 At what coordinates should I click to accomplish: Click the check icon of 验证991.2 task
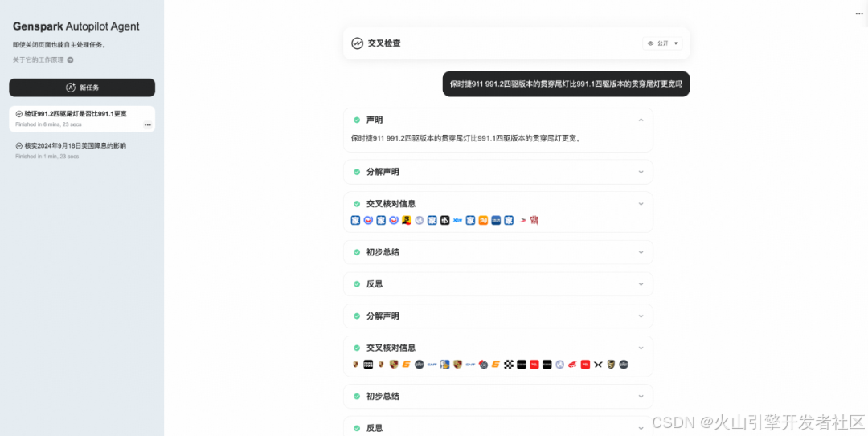coord(19,114)
